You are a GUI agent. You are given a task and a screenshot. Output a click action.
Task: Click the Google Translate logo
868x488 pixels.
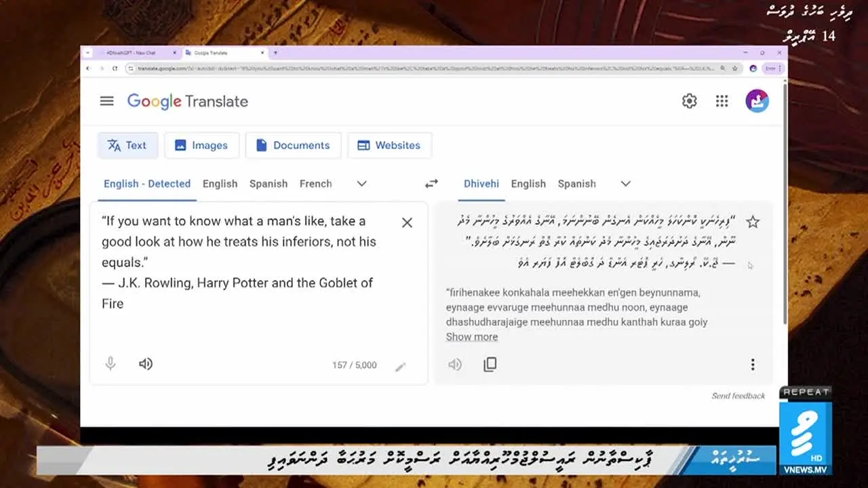tap(188, 102)
